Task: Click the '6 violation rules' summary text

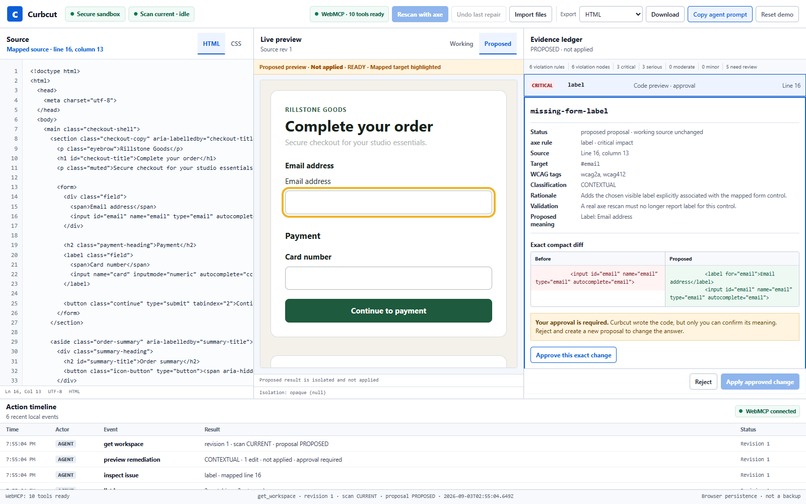Action: pyautogui.click(x=547, y=67)
